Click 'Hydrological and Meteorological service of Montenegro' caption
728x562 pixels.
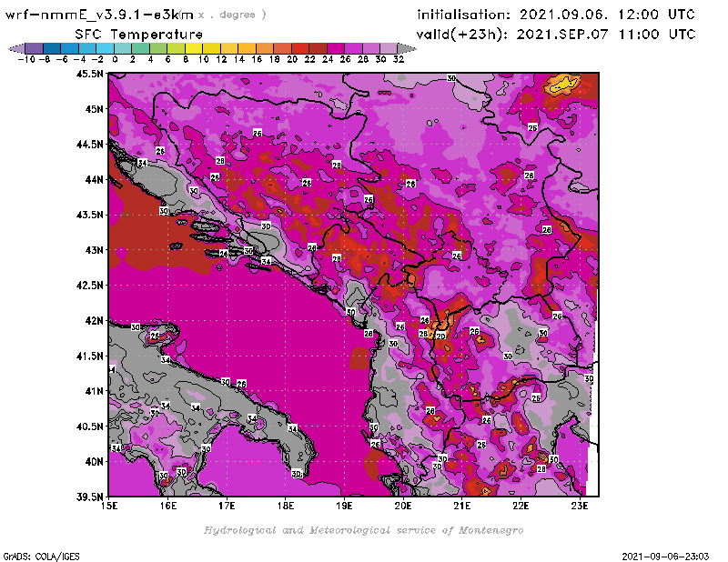click(x=363, y=530)
